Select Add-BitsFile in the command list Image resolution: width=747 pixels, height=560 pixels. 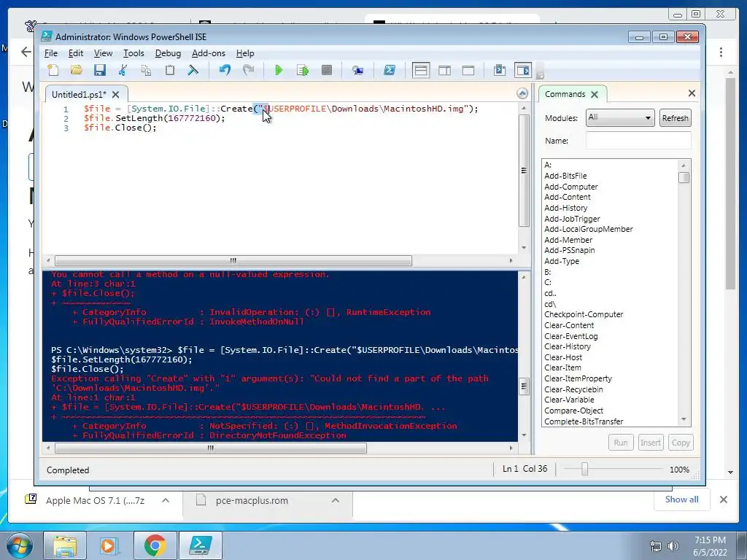tap(565, 176)
